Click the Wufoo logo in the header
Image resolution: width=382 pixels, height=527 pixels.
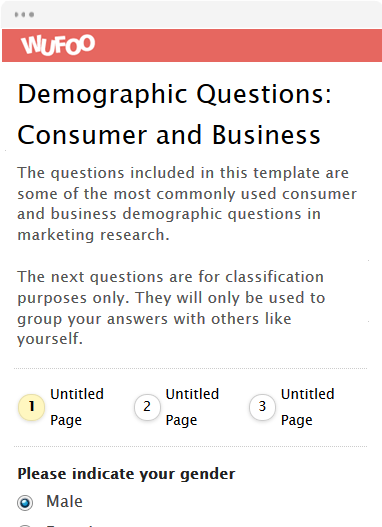pos(58,45)
